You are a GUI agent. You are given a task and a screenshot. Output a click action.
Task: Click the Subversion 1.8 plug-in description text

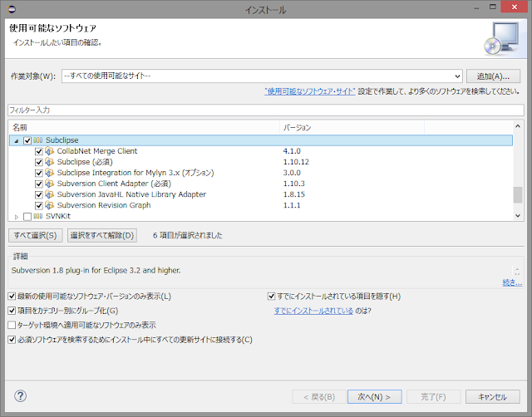tap(96, 270)
